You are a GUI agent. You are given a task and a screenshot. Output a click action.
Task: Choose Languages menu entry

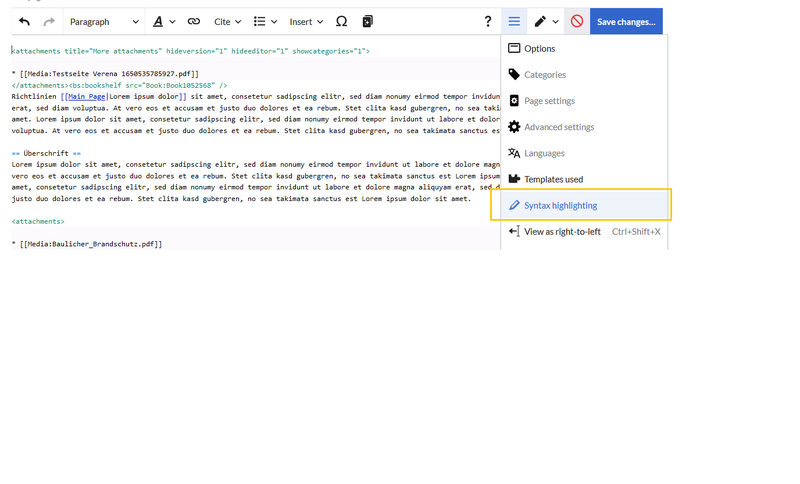(x=584, y=153)
